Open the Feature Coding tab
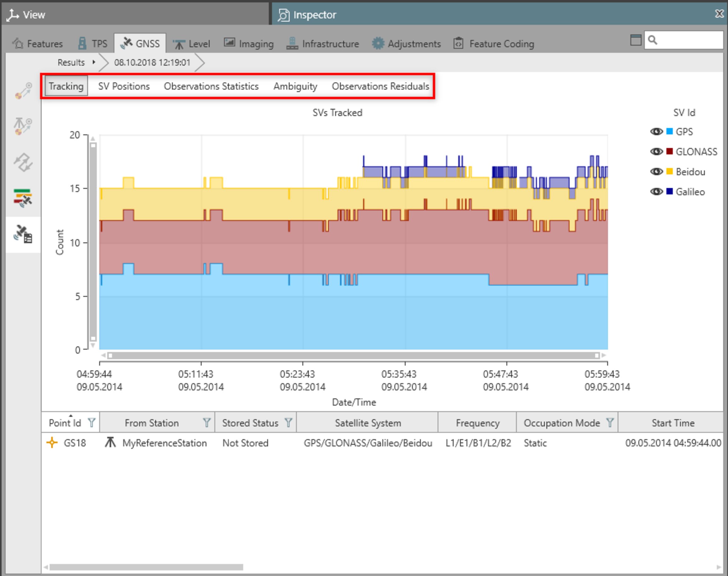The width and height of the screenshot is (728, 576). (x=494, y=43)
